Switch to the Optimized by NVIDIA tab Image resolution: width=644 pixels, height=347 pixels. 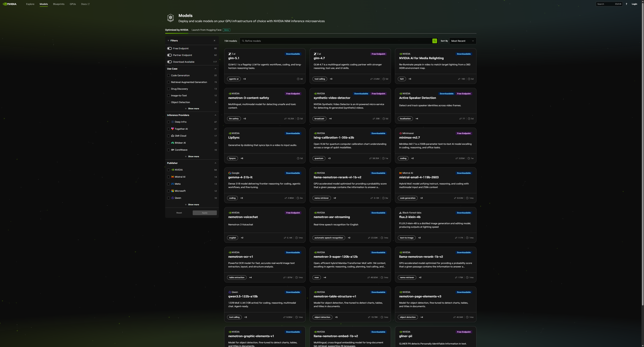coord(176,30)
